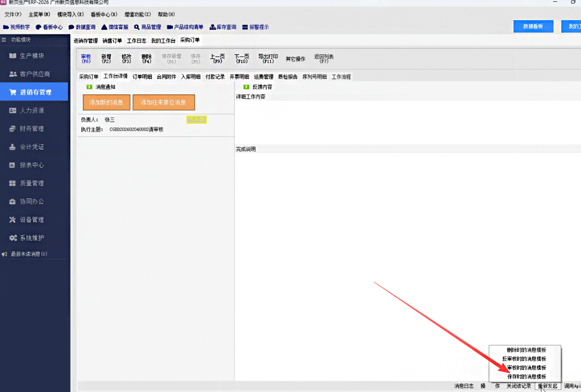
Task: Switch to the 订单明细 tab
Action: tap(142, 77)
